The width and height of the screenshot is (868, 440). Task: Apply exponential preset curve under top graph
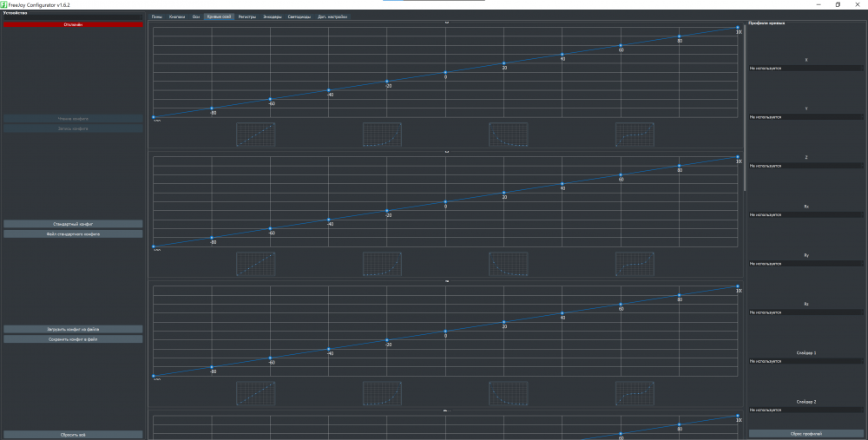coord(382,135)
